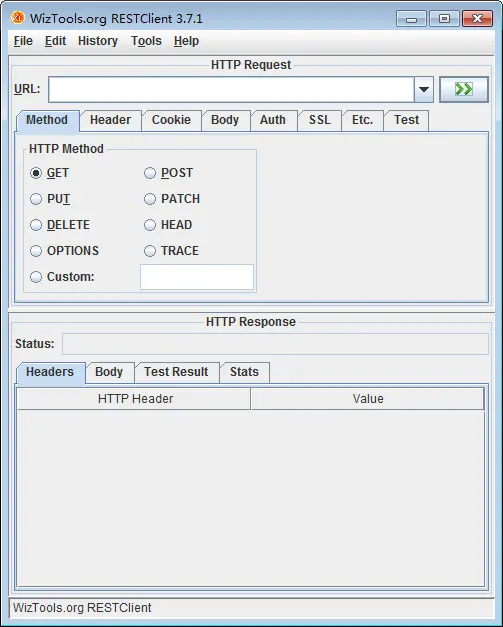Open the Test Result tab
This screenshot has width=503, height=627.
[x=176, y=372]
